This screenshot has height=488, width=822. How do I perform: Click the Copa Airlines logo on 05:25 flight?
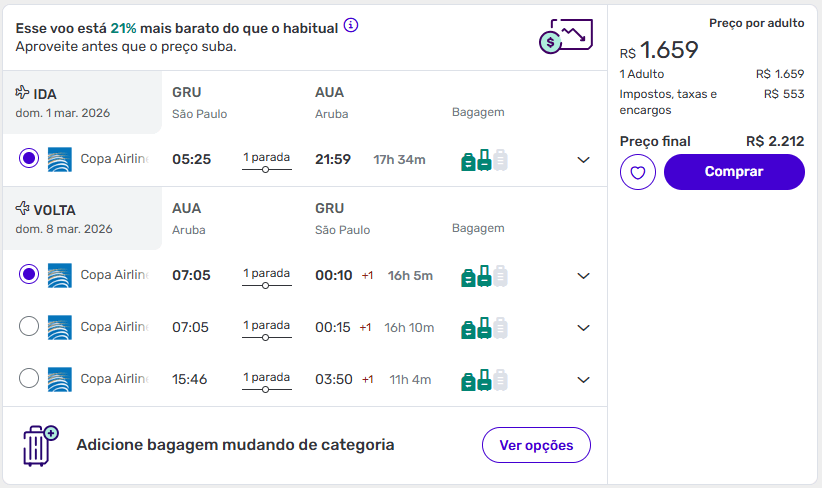tap(60, 160)
